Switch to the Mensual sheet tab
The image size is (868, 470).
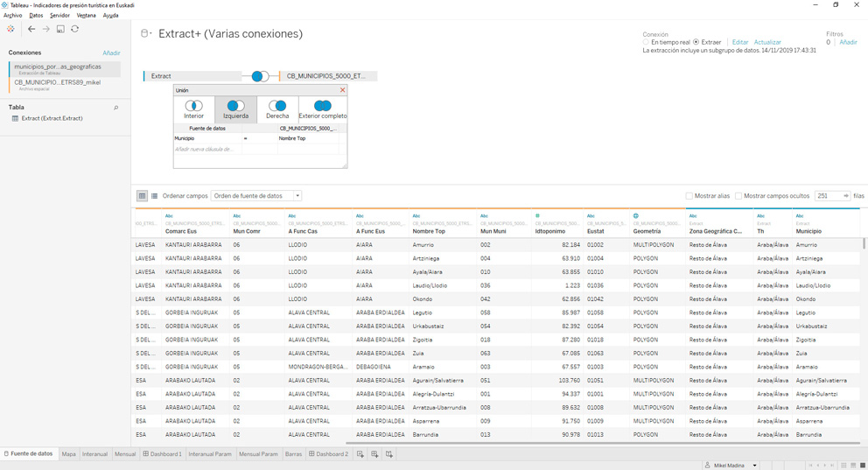[x=125, y=454]
